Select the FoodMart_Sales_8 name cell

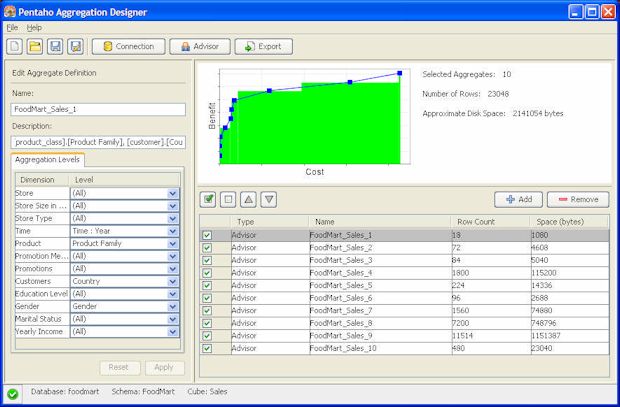[380, 323]
